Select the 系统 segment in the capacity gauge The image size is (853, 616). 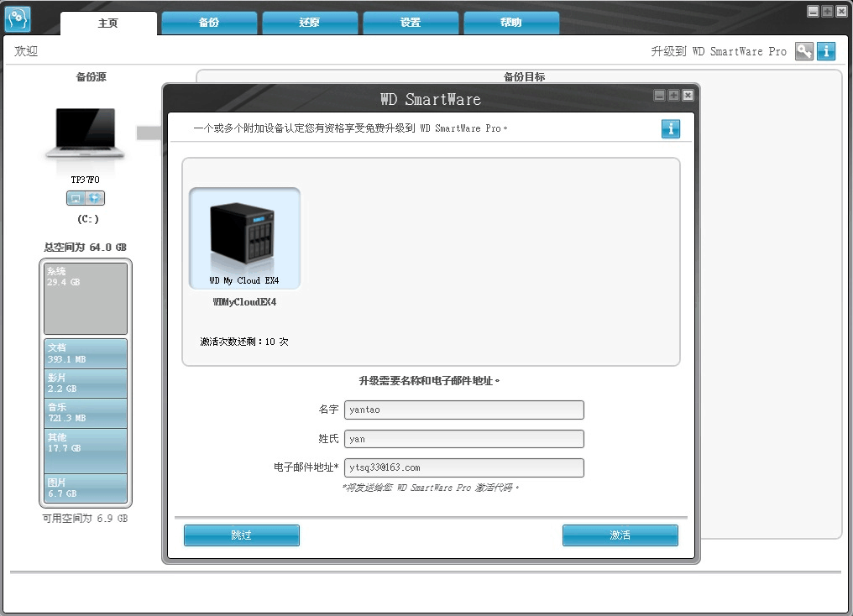(x=85, y=298)
